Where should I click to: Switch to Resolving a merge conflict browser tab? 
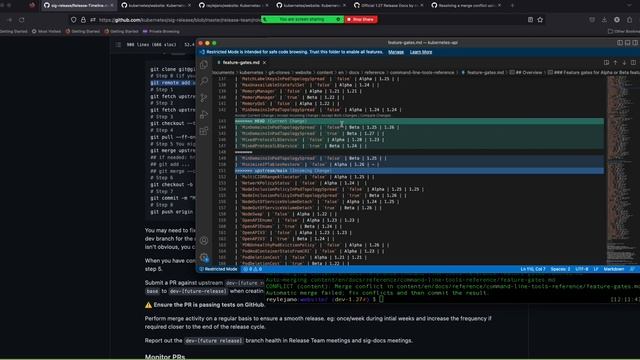coord(467,5)
